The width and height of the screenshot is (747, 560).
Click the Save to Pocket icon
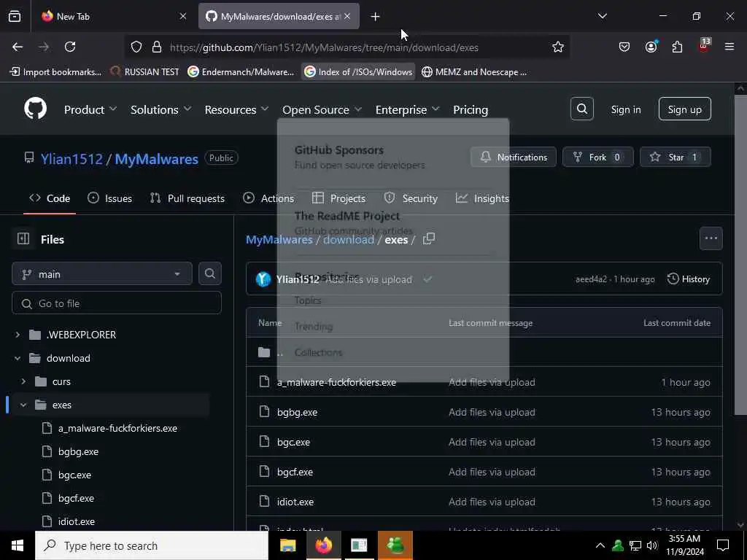pos(624,47)
